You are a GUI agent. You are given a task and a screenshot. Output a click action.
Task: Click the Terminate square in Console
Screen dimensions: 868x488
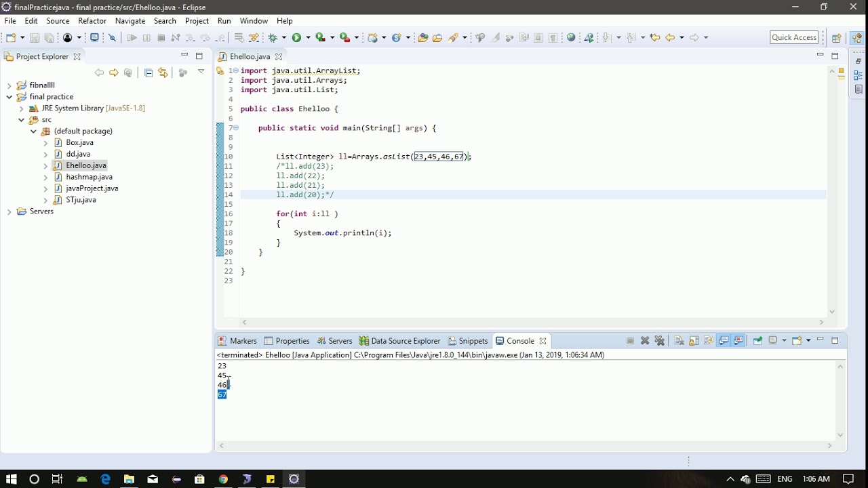click(x=630, y=341)
